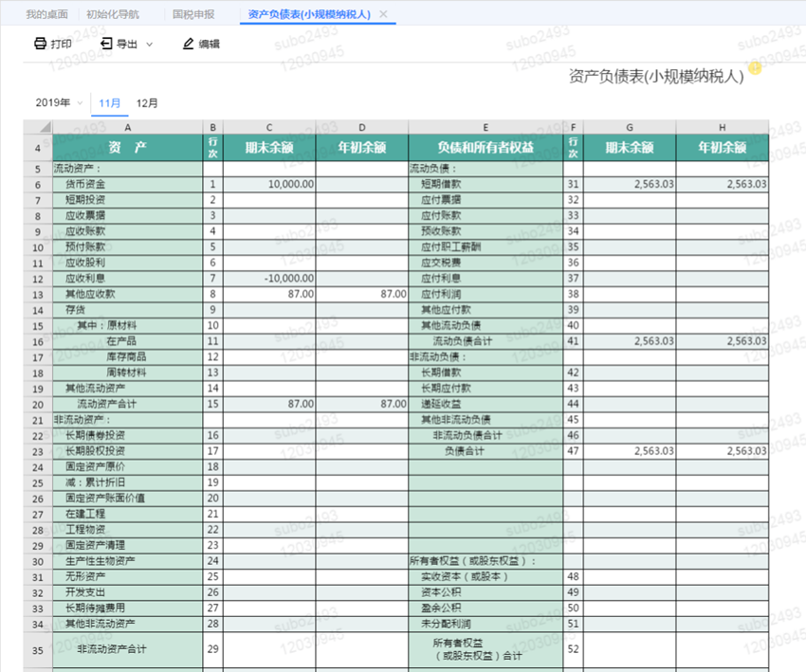Click the 应付利润 cell
This screenshot has height=672, width=806.
pyautogui.click(x=485, y=295)
